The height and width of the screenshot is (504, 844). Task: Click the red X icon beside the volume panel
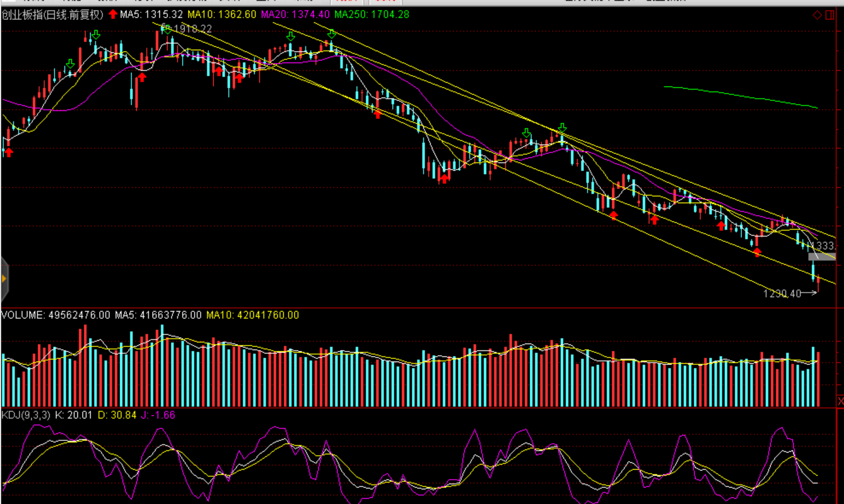840,401
